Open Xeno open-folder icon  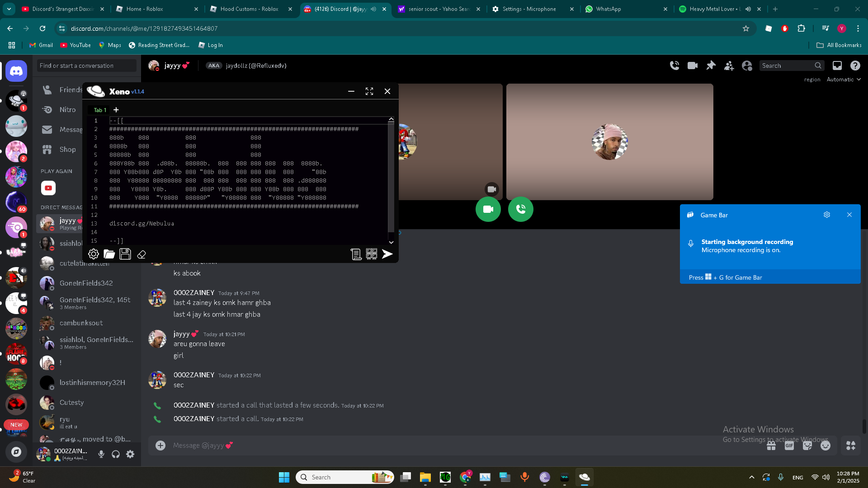[x=109, y=254]
